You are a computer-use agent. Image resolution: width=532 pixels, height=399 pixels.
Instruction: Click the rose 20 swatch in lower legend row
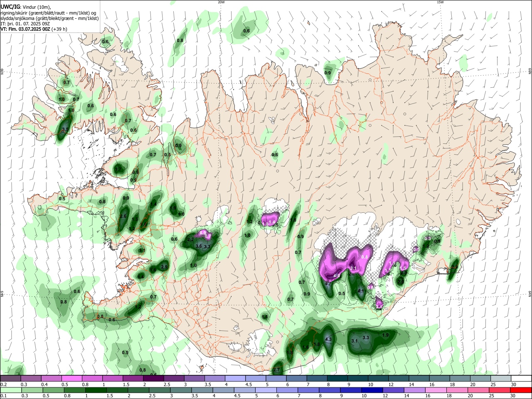click(478, 390)
